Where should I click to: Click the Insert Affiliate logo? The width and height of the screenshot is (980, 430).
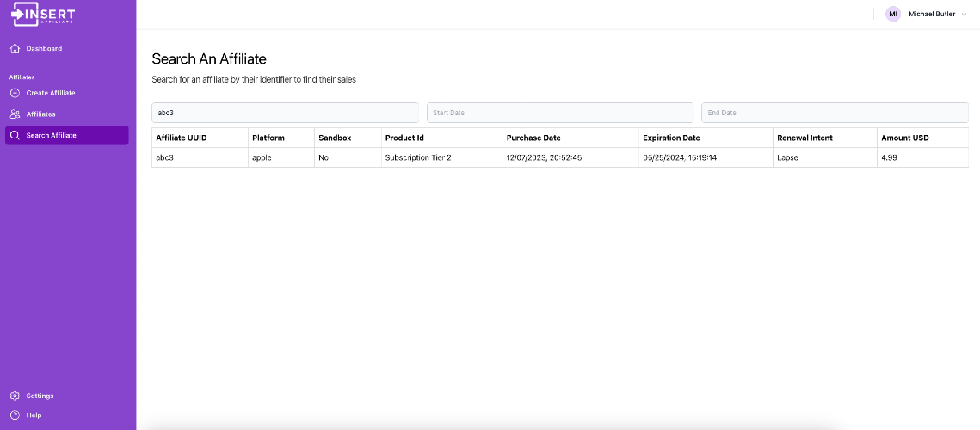[x=43, y=15]
